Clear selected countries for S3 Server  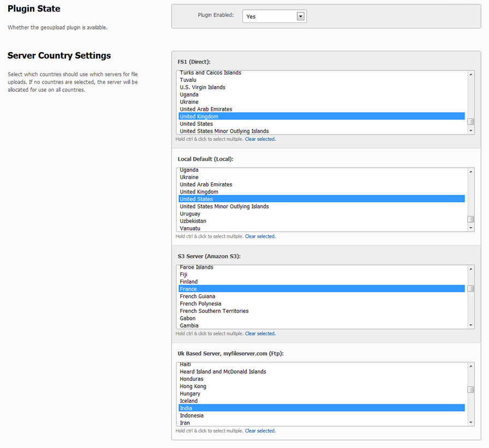pos(260,334)
